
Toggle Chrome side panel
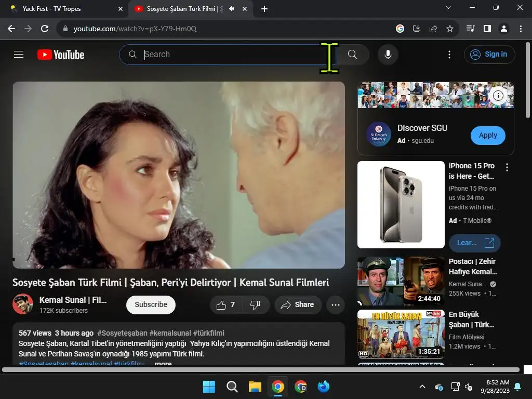pos(487,29)
